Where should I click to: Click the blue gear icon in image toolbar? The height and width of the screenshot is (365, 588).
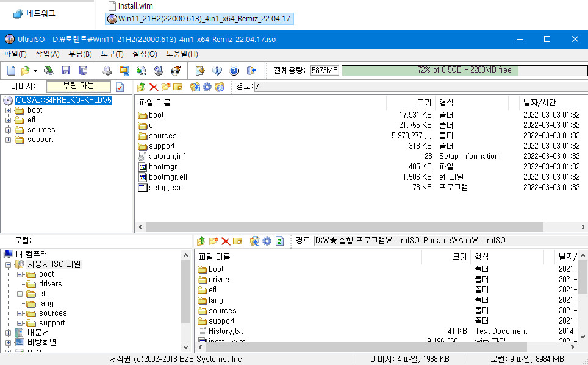tap(207, 87)
